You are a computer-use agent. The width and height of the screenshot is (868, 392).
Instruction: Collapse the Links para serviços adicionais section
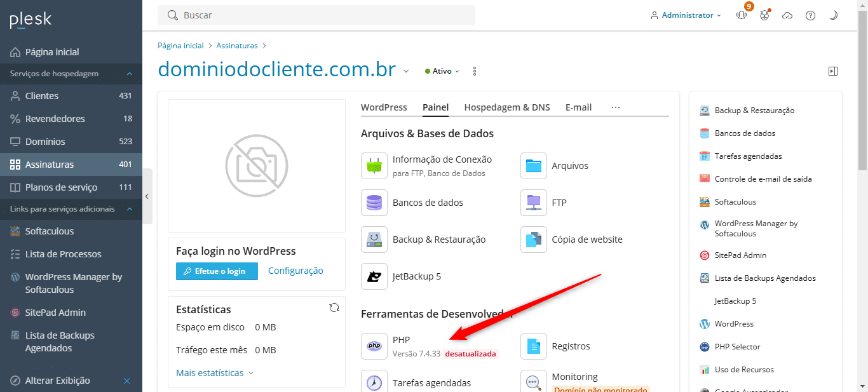point(130,209)
